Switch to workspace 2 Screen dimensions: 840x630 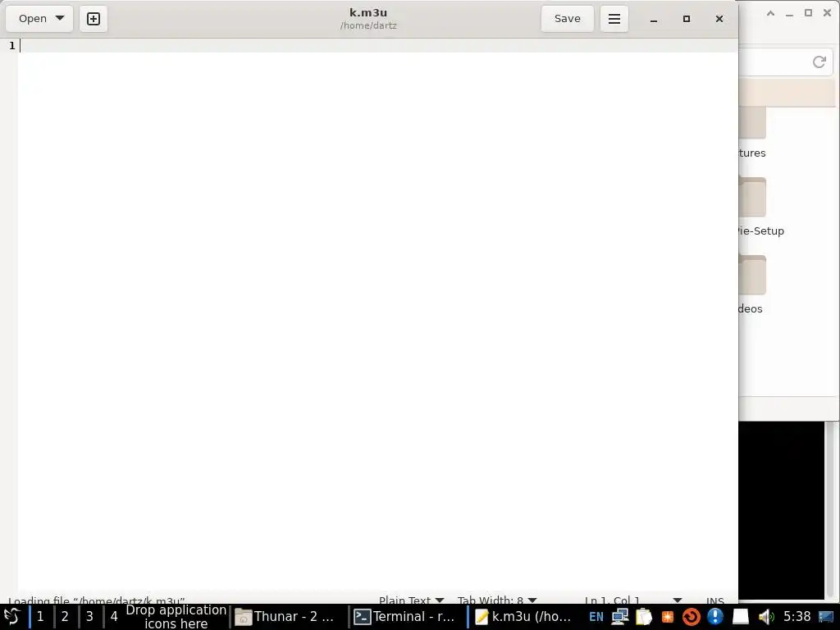pyautogui.click(x=65, y=617)
